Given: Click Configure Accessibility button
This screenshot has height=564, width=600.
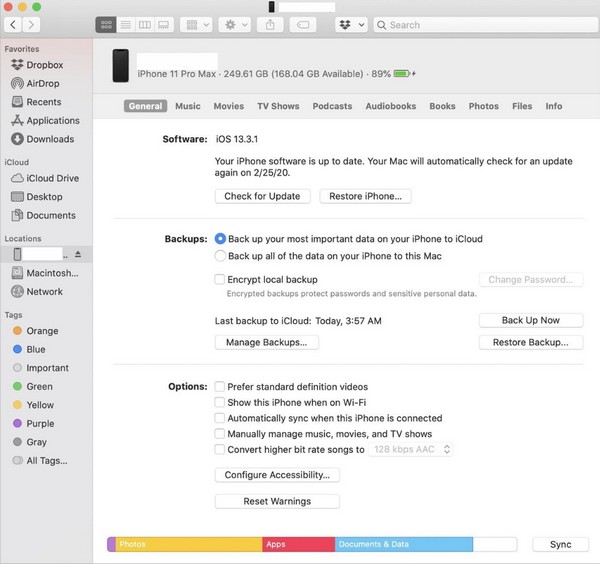Looking at the screenshot, I should [277, 475].
